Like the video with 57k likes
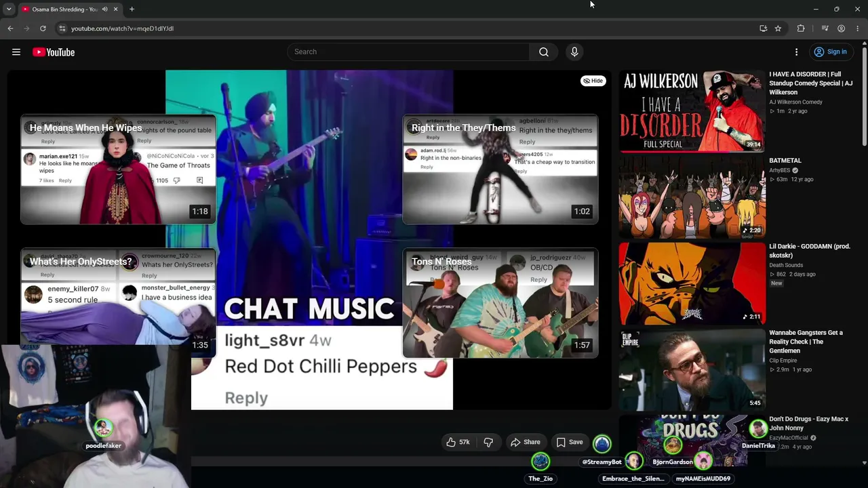 pyautogui.click(x=458, y=443)
